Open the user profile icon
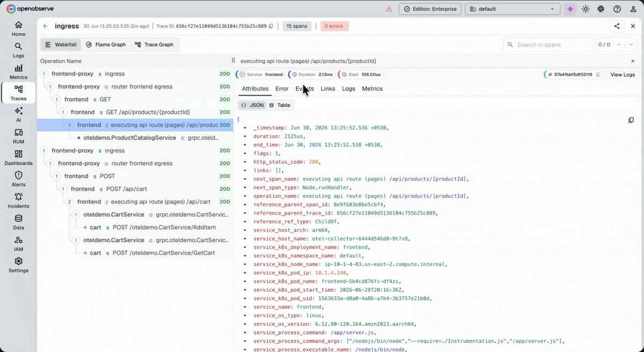Image resolution: width=644 pixels, height=352 pixels. 633,9
